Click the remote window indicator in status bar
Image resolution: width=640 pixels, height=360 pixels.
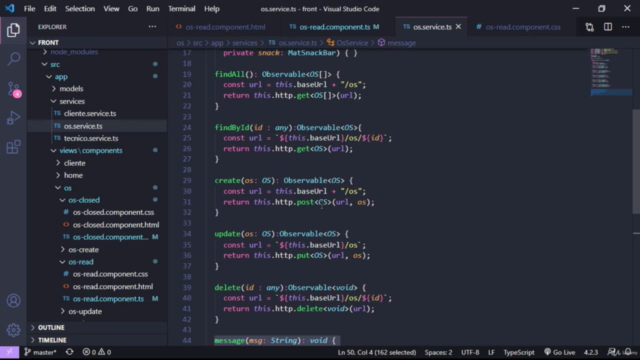[9, 352]
